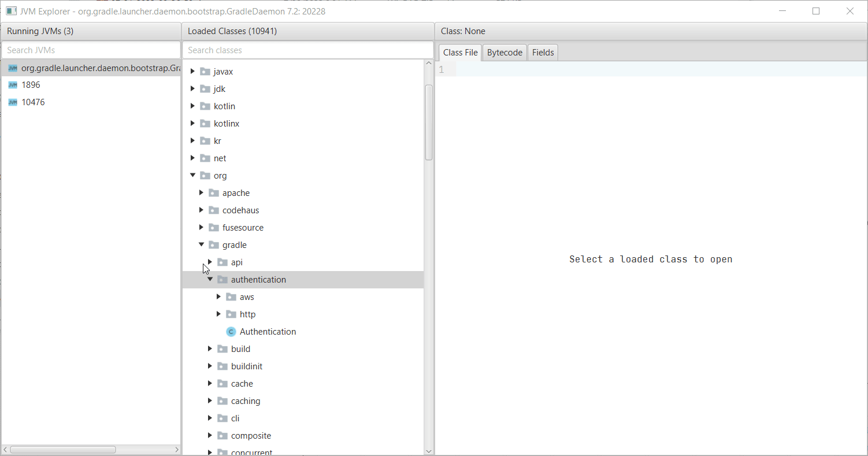Click the apache package folder icon
Viewport: 868px width, 456px height.
point(213,193)
